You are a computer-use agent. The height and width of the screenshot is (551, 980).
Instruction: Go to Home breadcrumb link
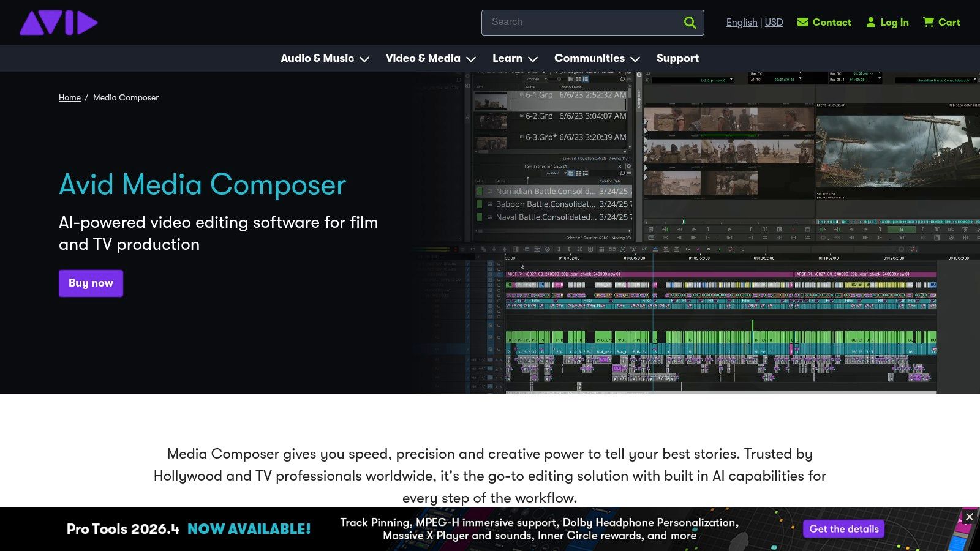70,97
